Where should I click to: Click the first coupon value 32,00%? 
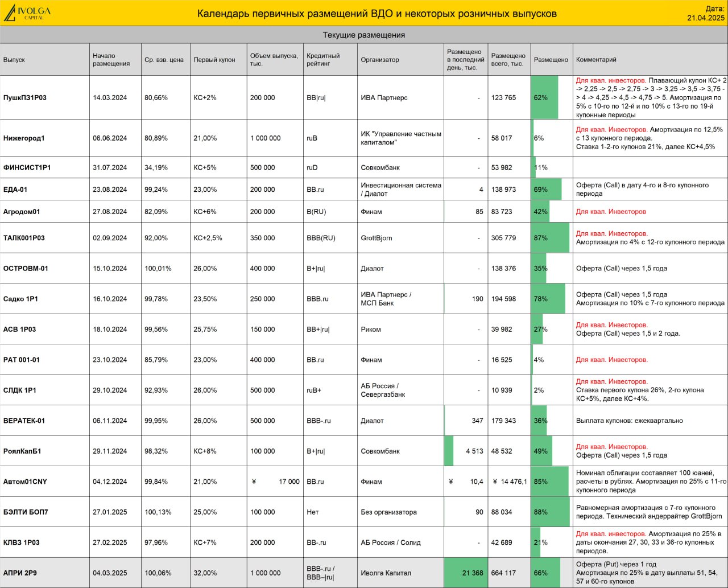205,573
